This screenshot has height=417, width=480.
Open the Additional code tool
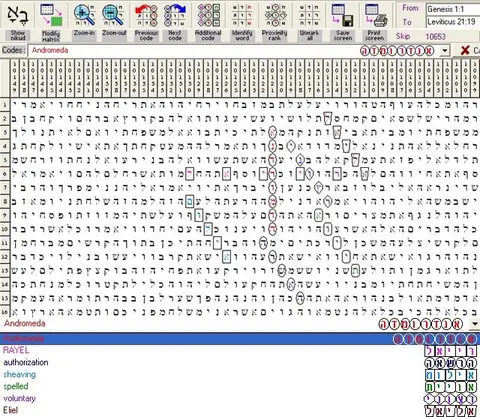click(x=208, y=15)
